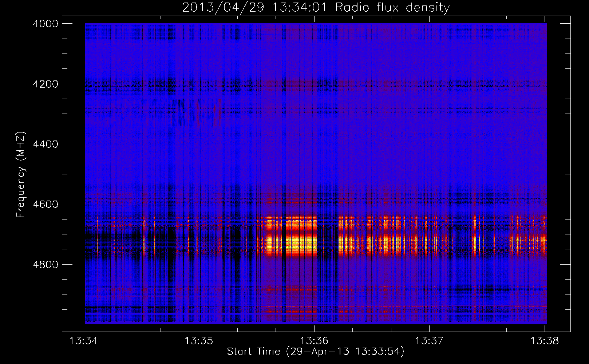Click the 13:35 time tick label
This screenshot has width=589, height=364.
coord(199,341)
